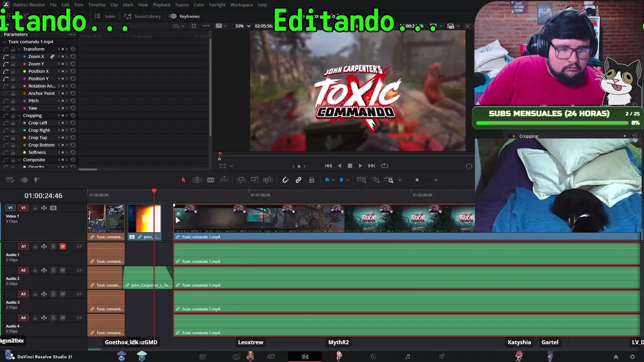Select the arrow Selection Mode tool
The width and height of the screenshot is (644, 362).
(x=184, y=180)
